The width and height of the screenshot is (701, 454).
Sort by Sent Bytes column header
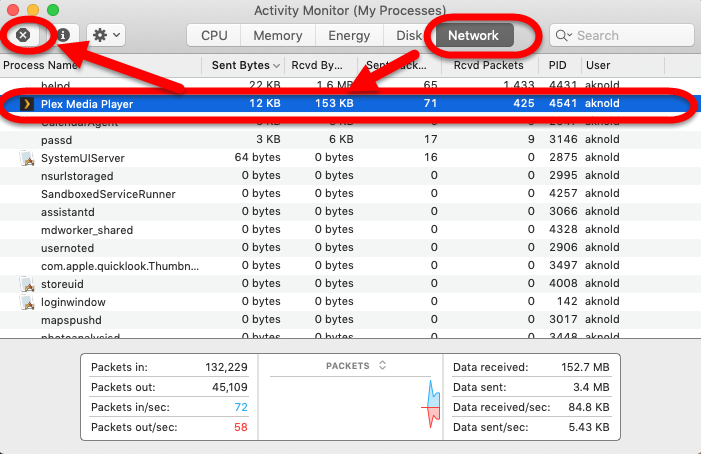tap(240, 65)
